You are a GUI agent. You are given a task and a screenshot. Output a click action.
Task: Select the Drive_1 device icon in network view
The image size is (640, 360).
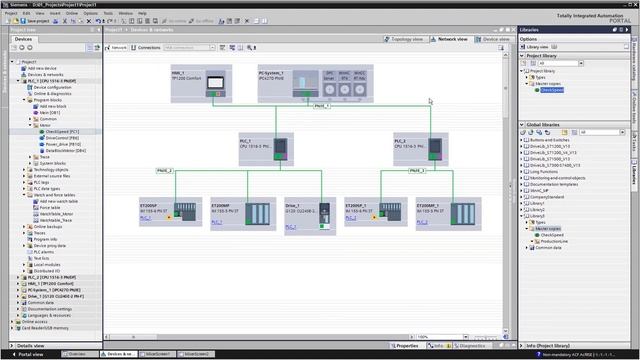pos(324,216)
